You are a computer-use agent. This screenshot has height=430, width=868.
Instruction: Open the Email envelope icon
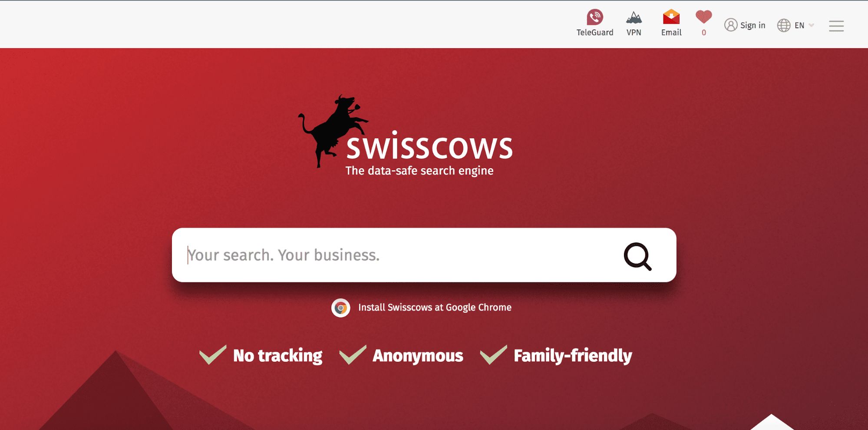[671, 17]
